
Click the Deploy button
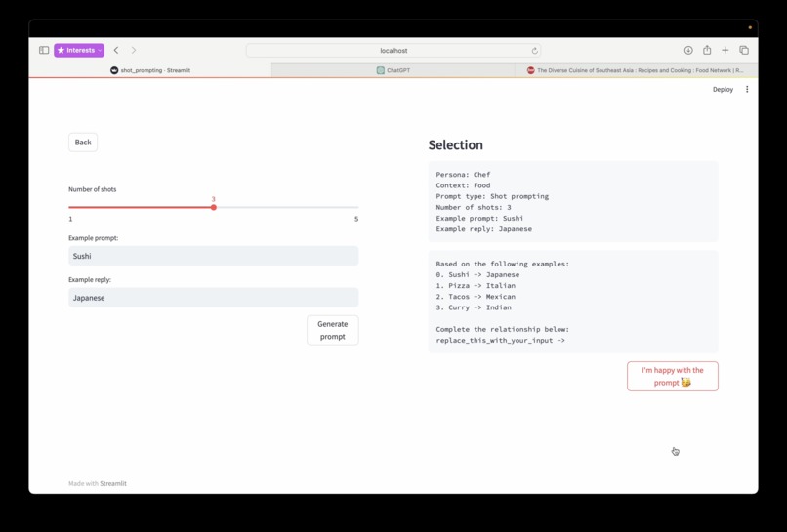(x=723, y=90)
